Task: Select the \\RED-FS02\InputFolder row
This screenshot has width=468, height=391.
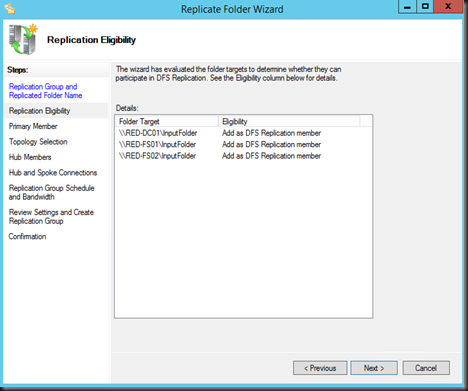Action: click(x=243, y=156)
